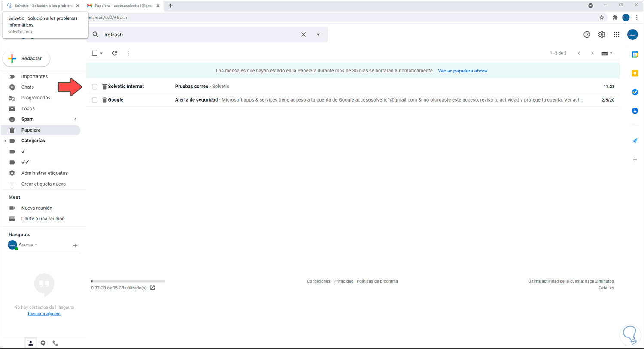
Task: Go to older messages page
Action: pyautogui.click(x=592, y=53)
